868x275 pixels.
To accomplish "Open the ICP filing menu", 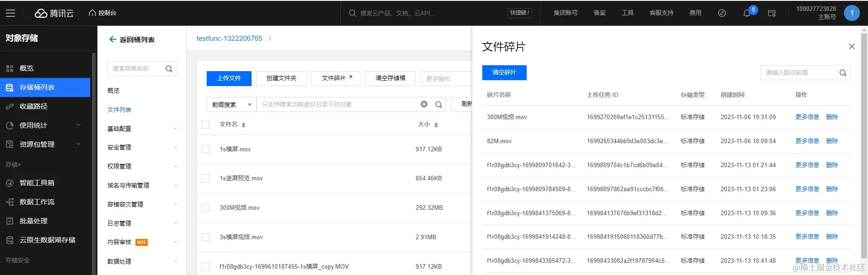I will (599, 13).
